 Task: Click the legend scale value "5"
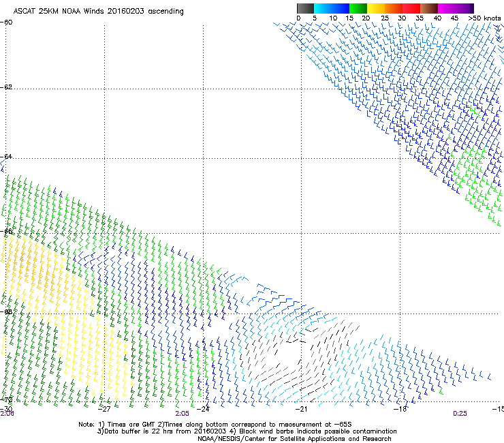pos(315,18)
